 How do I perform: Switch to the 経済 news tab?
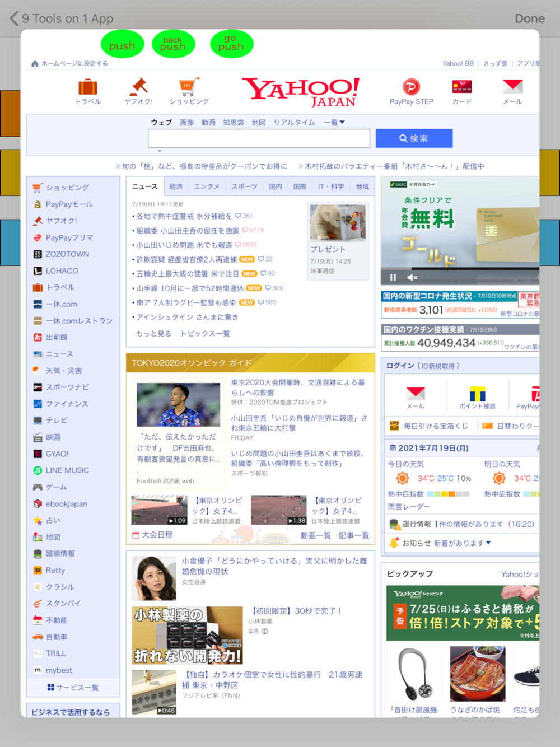click(x=176, y=186)
